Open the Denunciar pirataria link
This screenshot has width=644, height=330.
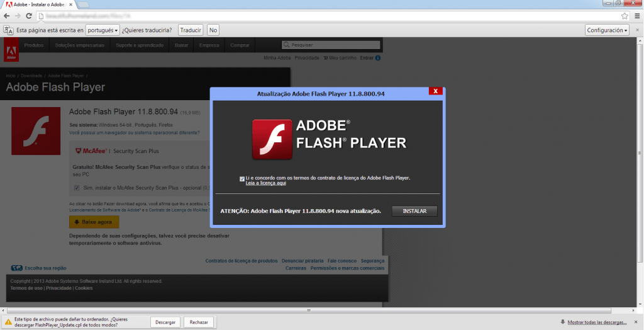pos(303,261)
